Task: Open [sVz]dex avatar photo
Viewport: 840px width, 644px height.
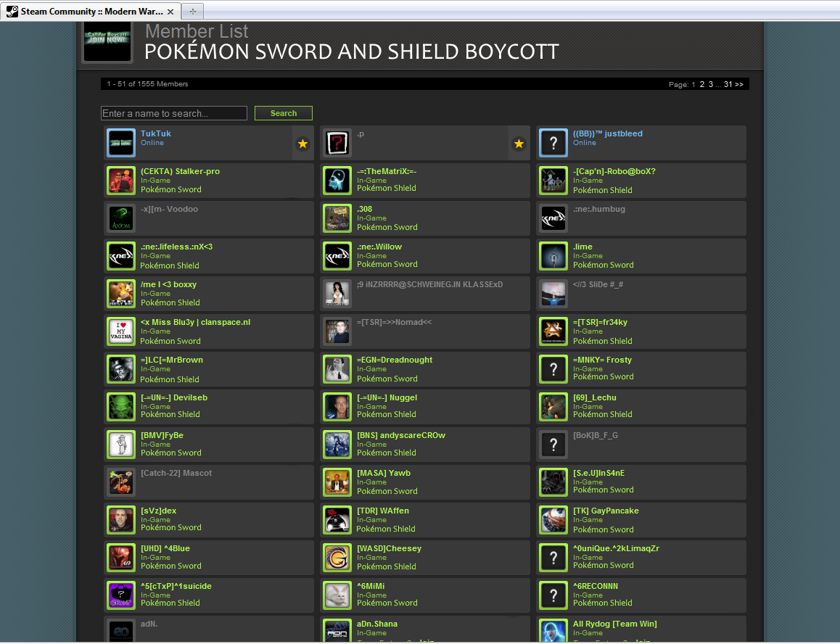Action: (x=121, y=520)
